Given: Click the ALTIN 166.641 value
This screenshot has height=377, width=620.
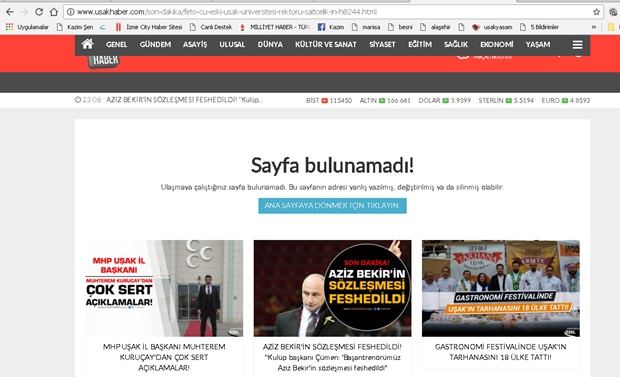Looking at the screenshot, I should [x=385, y=100].
